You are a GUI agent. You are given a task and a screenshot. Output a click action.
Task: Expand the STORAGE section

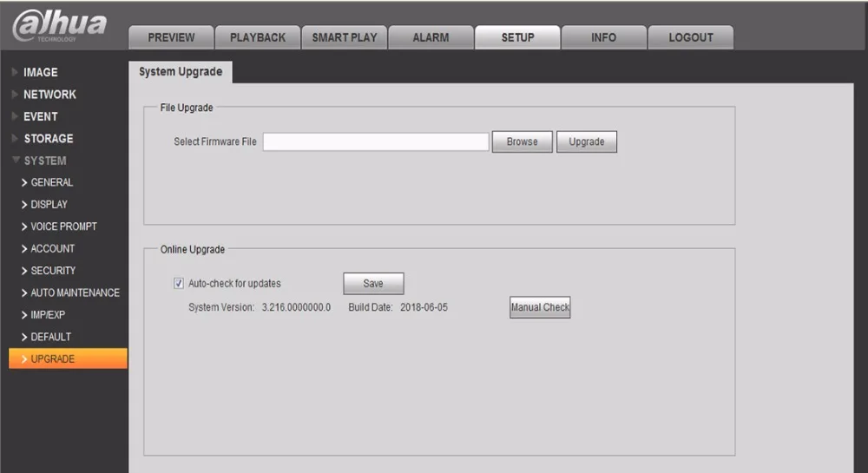click(x=48, y=139)
